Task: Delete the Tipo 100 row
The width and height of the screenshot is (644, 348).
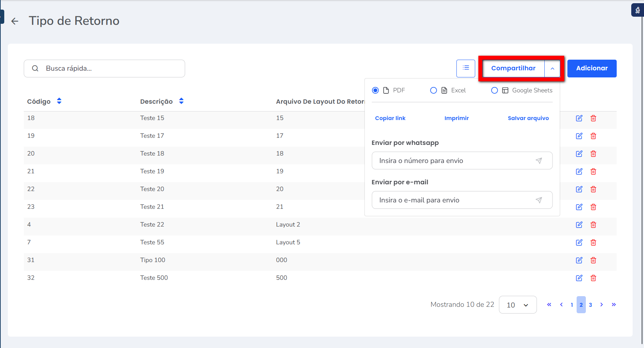Action: coord(593,260)
